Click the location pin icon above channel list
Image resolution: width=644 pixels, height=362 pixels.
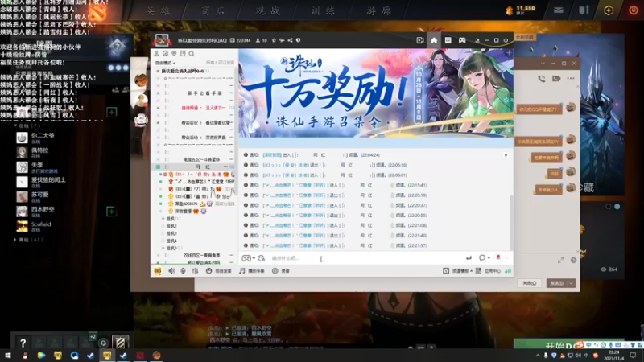(174, 54)
